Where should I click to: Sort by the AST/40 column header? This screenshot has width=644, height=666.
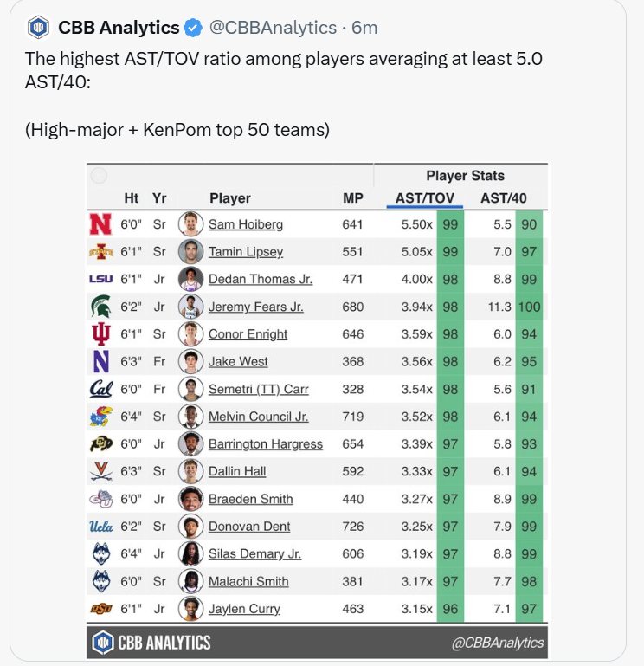(504, 198)
